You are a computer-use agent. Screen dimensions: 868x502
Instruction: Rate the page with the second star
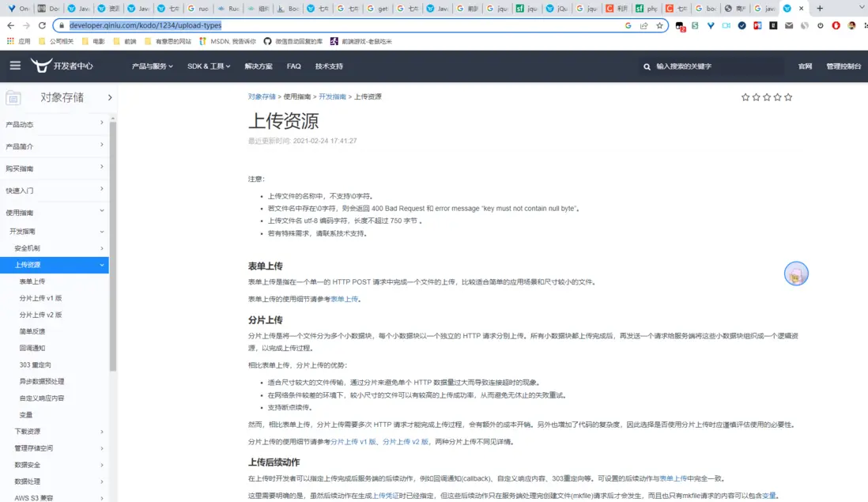pos(757,97)
